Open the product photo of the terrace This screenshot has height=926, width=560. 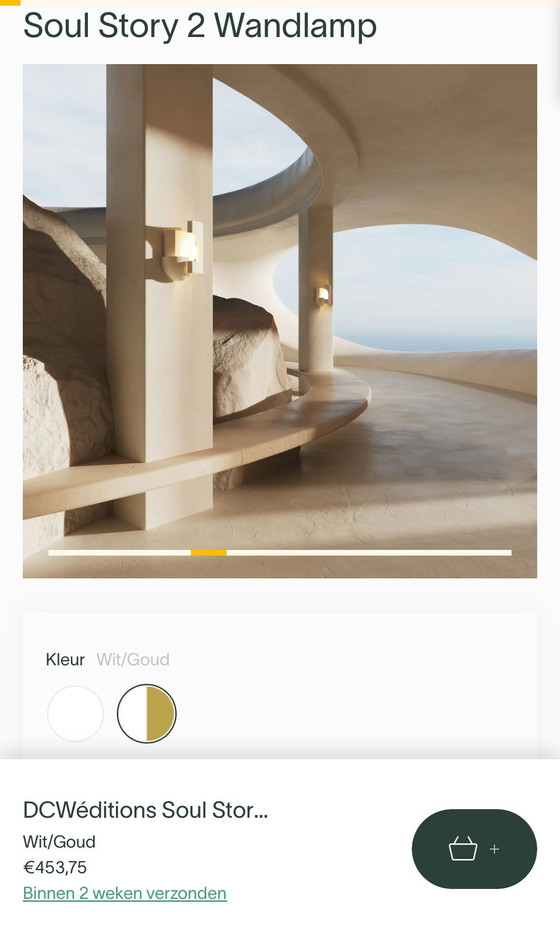point(280,321)
